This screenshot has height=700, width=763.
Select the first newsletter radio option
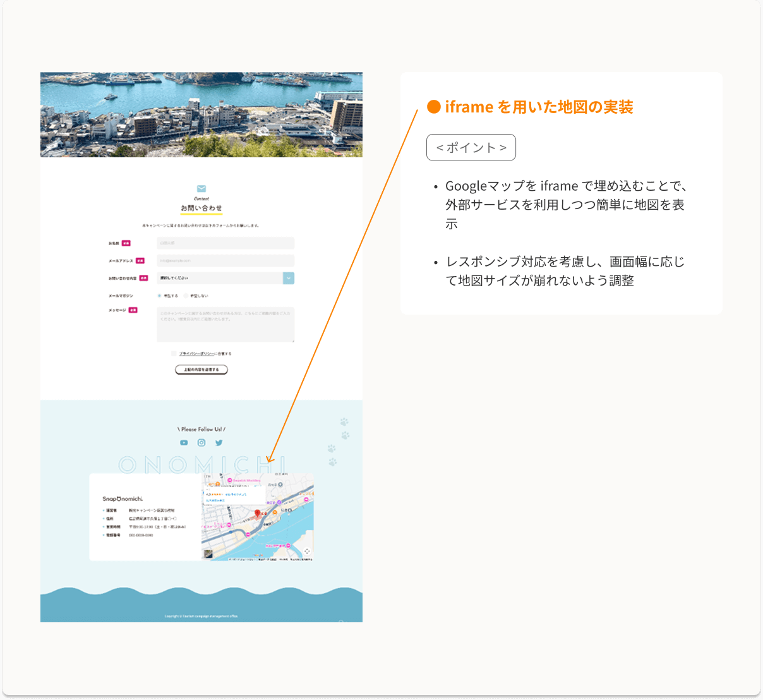click(159, 296)
